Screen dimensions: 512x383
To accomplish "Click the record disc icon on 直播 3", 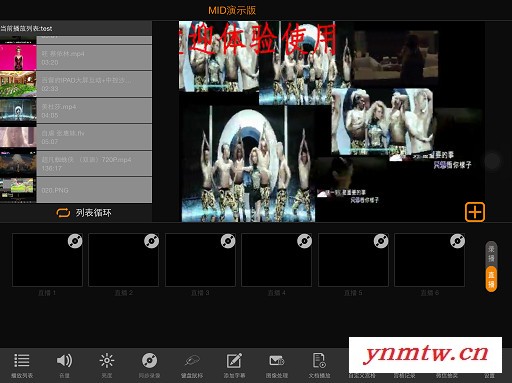I will click(228, 241).
